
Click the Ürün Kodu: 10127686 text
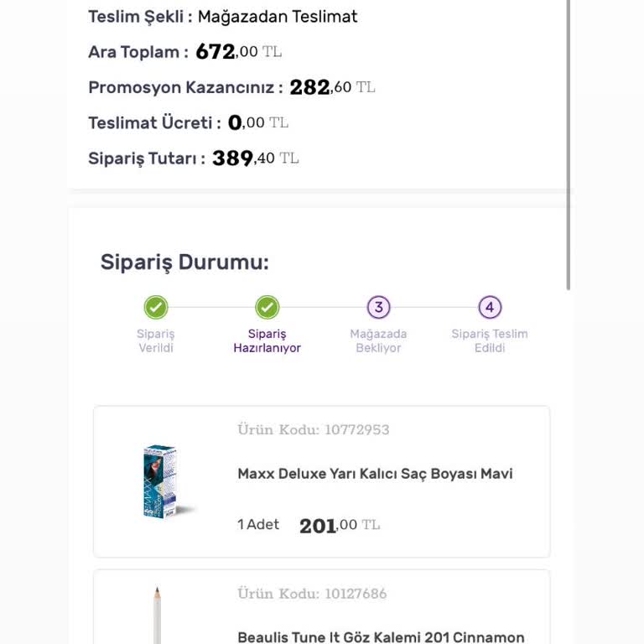[312, 594]
